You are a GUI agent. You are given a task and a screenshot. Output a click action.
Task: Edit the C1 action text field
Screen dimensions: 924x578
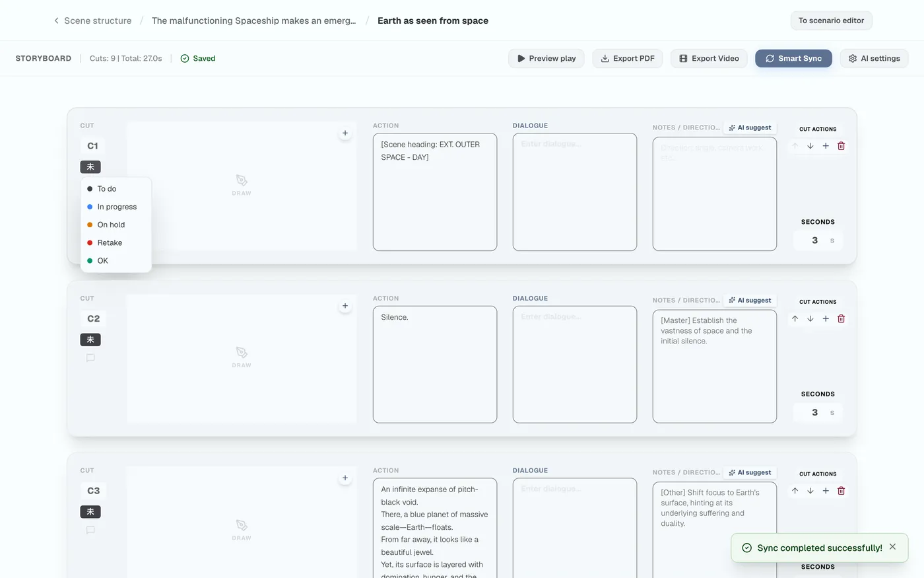[x=435, y=192]
